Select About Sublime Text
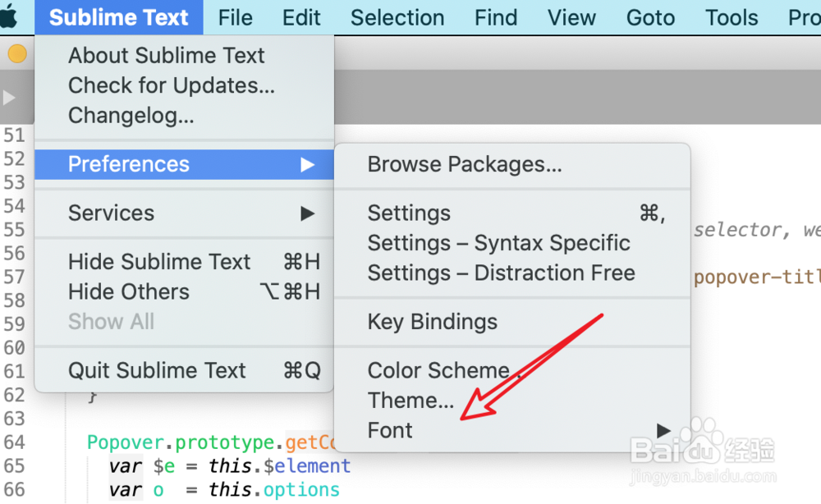 coord(166,56)
